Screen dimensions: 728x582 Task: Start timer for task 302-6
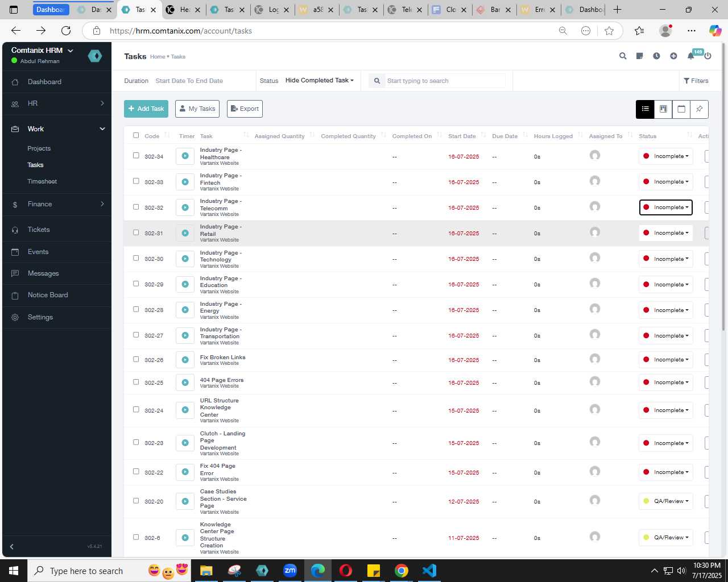185,538
